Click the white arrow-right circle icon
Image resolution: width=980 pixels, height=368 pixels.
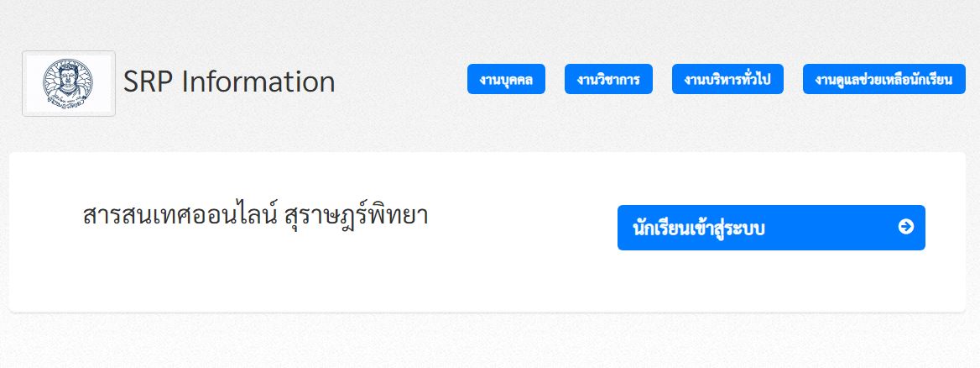(x=905, y=227)
